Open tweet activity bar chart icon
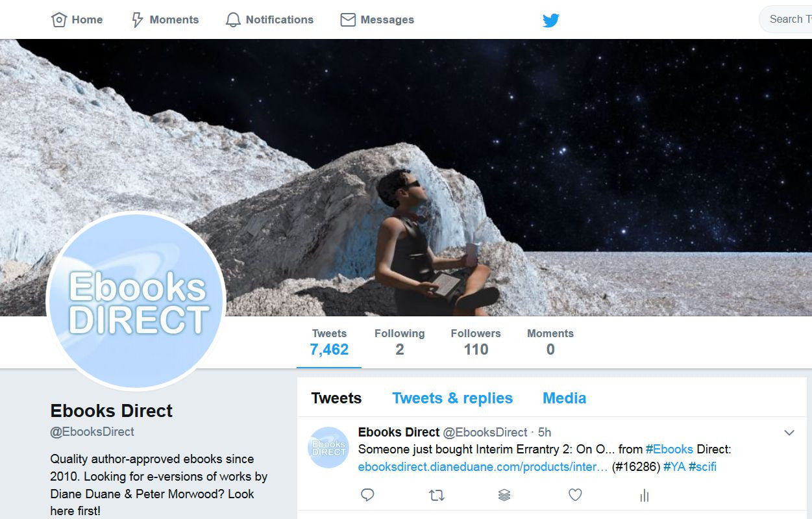812x519 pixels. coord(645,496)
